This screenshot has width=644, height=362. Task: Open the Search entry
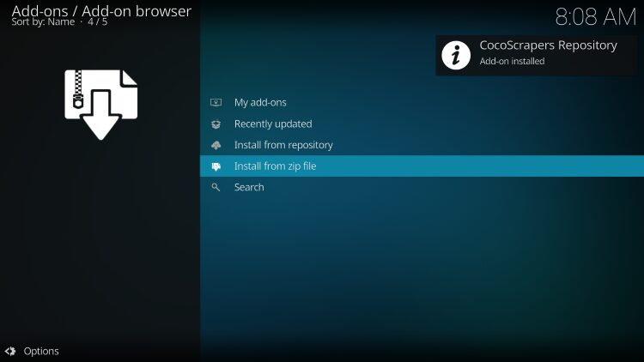coord(422,187)
